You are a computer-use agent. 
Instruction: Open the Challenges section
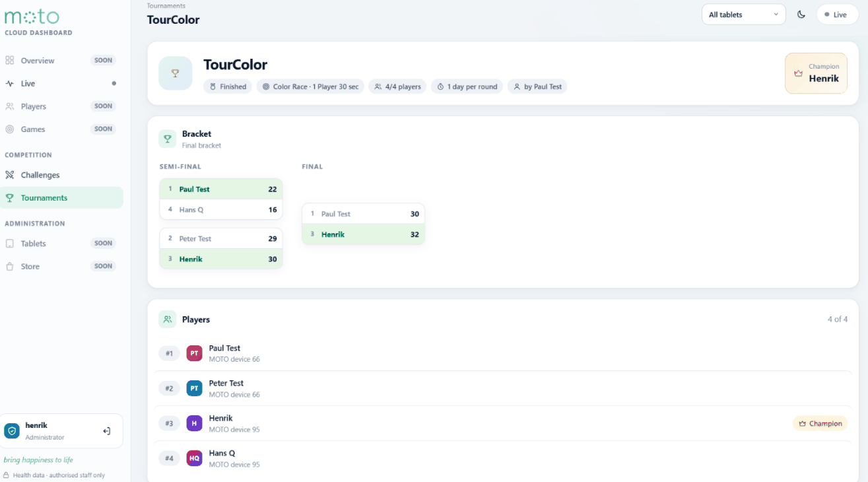[x=61, y=175]
